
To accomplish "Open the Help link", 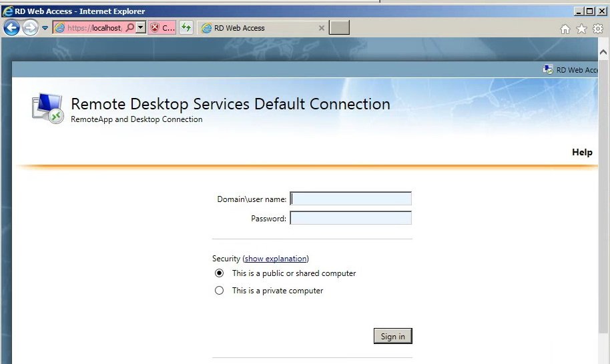I will (582, 152).
